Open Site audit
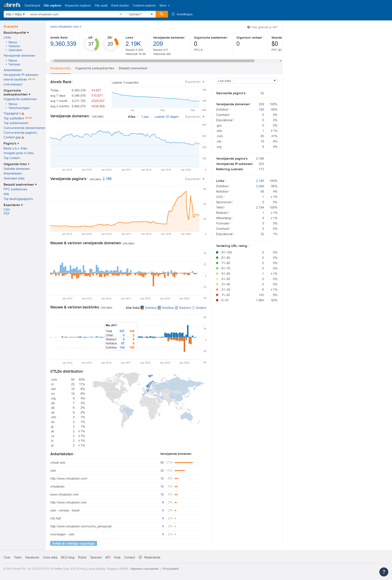Image resolution: width=392 pixels, height=580 pixels. 101,6
